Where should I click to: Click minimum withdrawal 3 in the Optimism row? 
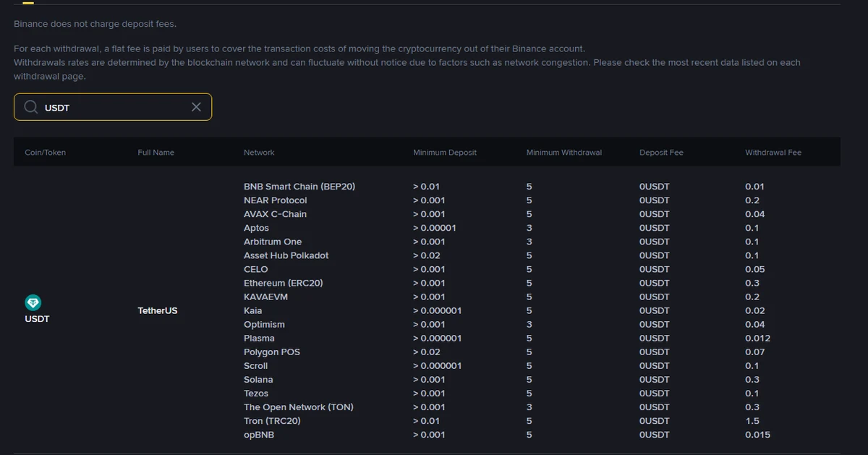(529, 324)
